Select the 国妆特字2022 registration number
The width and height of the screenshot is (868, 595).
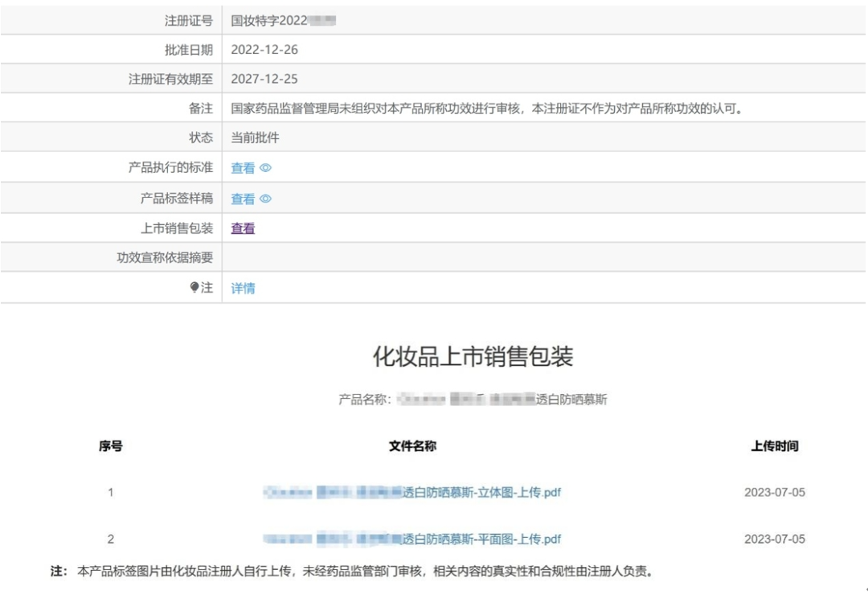(282, 20)
